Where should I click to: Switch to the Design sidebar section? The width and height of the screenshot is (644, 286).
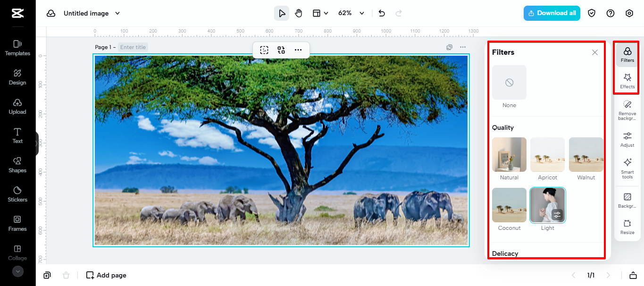(17, 76)
